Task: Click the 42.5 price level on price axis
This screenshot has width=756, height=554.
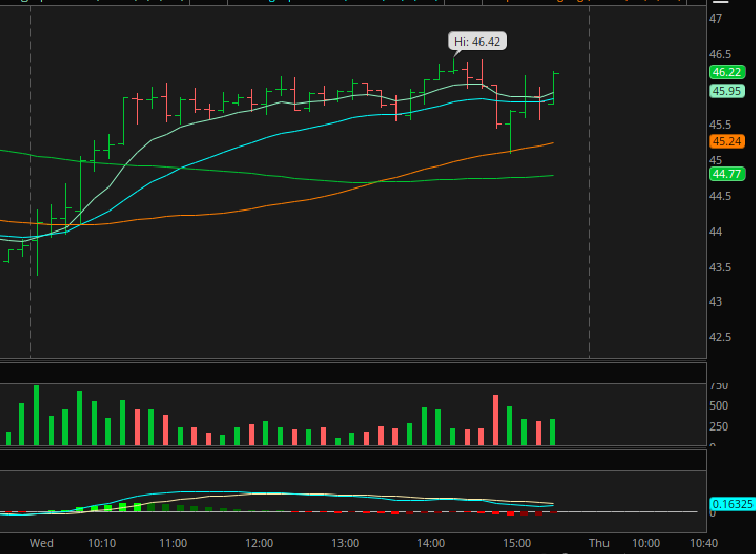Action: [x=720, y=338]
